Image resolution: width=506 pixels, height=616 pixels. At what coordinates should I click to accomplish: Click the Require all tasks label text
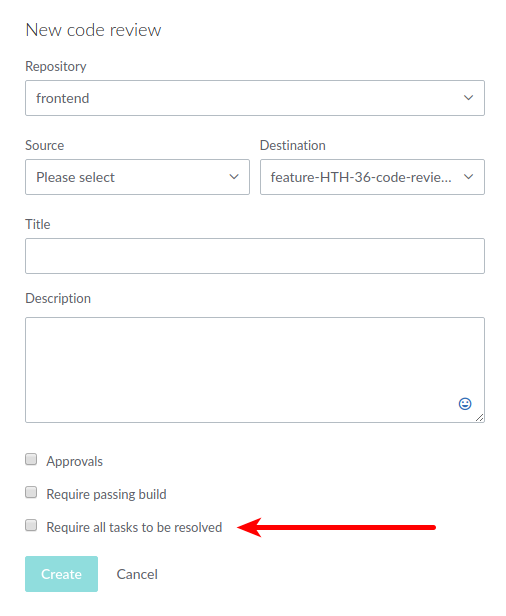pos(134,527)
